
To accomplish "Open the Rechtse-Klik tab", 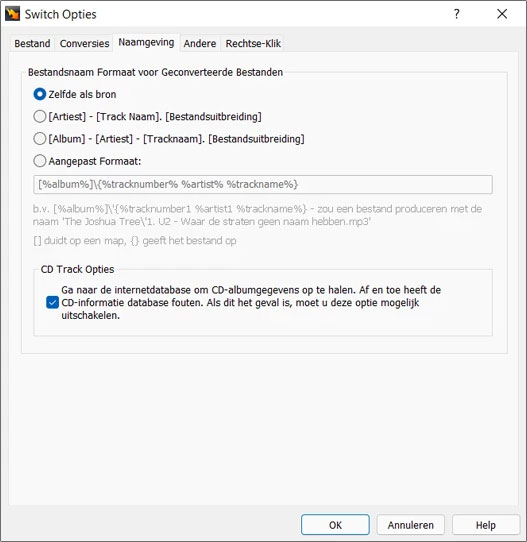I will click(x=253, y=44).
